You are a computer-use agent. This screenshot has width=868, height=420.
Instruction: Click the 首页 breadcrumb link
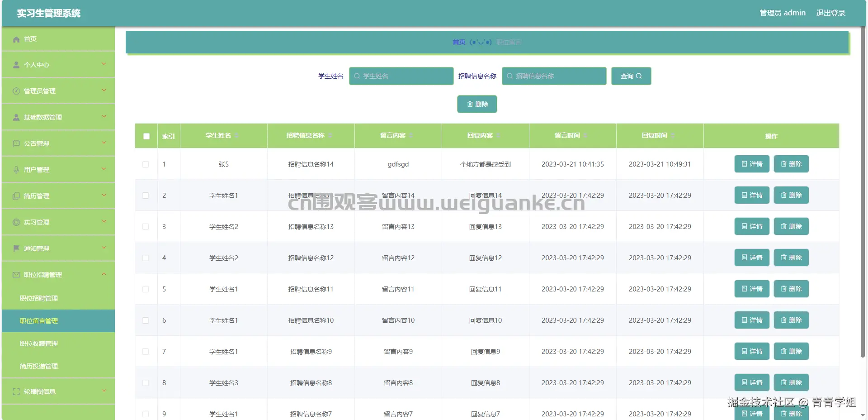coord(459,42)
